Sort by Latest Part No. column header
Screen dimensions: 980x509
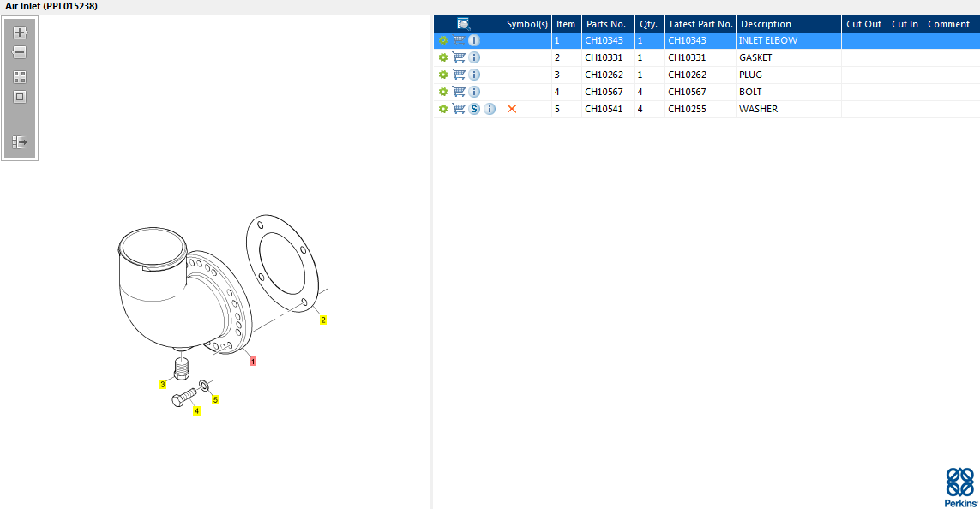[x=700, y=24]
